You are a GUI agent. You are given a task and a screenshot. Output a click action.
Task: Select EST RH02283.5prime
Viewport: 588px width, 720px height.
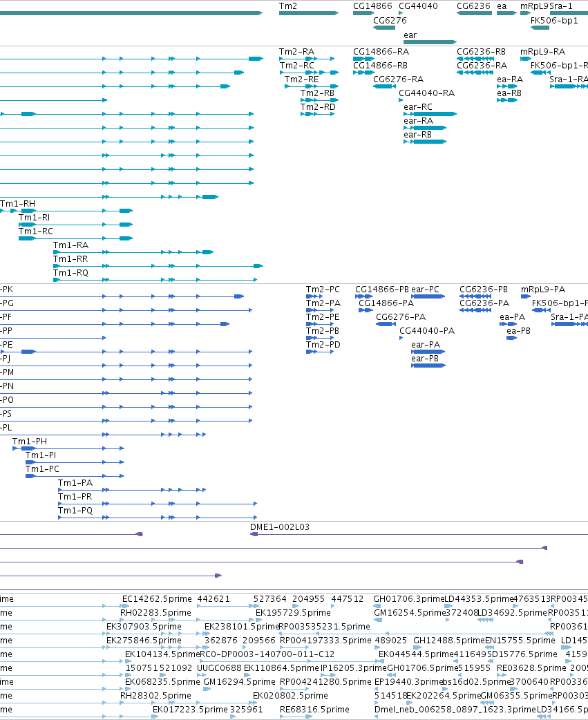point(155,612)
